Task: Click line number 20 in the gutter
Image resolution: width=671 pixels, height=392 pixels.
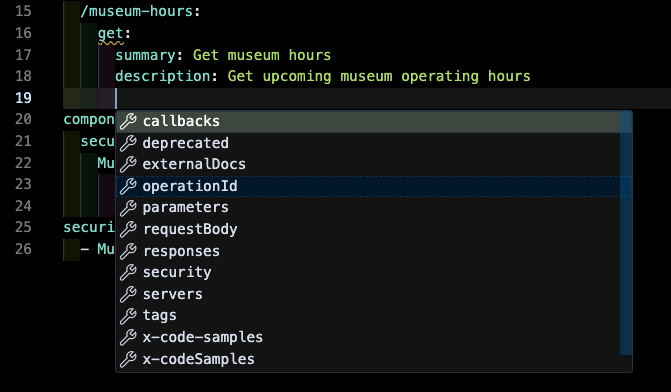Action: 23,119
